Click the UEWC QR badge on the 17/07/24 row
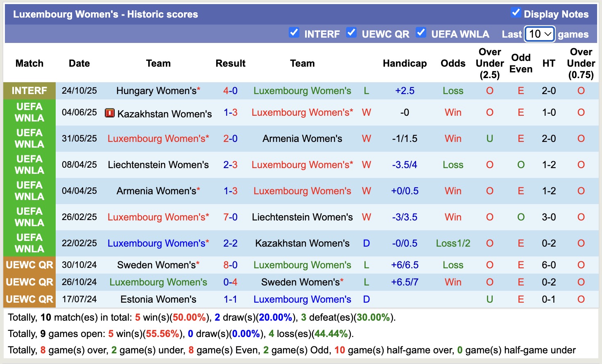 (29, 299)
